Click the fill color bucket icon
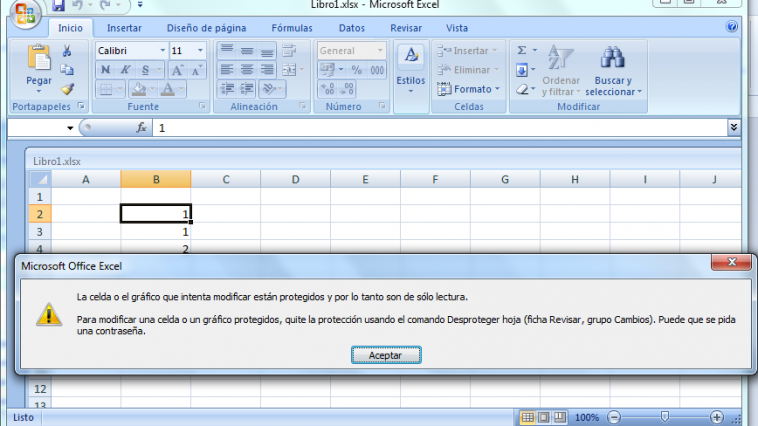Viewport: 758px width, 426px height. [x=139, y=89]
